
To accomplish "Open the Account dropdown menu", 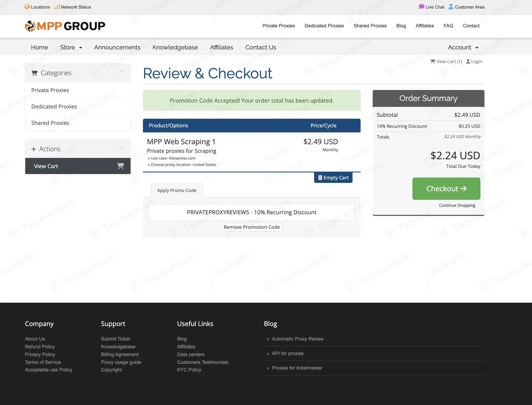I will (463, 47).
